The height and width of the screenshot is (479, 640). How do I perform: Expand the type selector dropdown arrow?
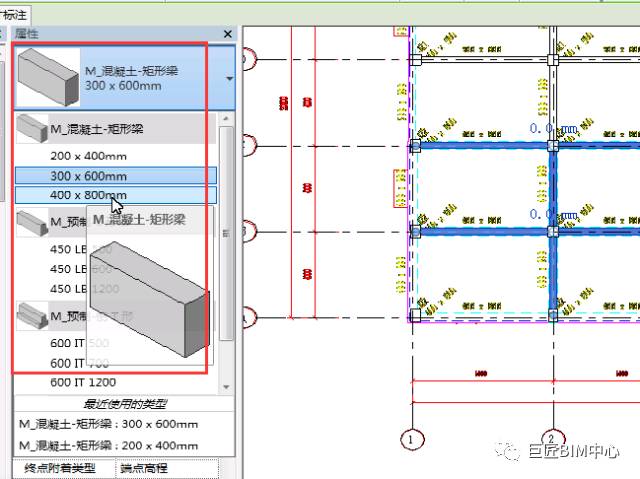point(229,78)
